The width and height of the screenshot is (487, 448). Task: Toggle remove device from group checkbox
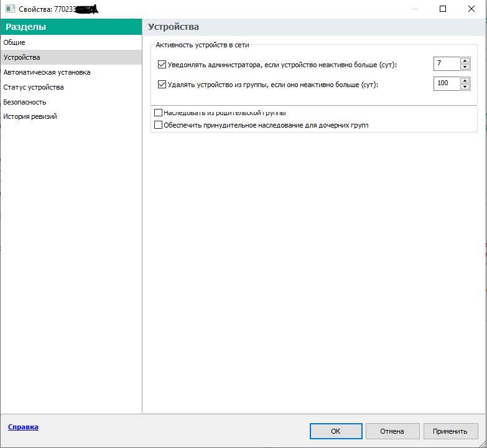(x=162, y=84)
